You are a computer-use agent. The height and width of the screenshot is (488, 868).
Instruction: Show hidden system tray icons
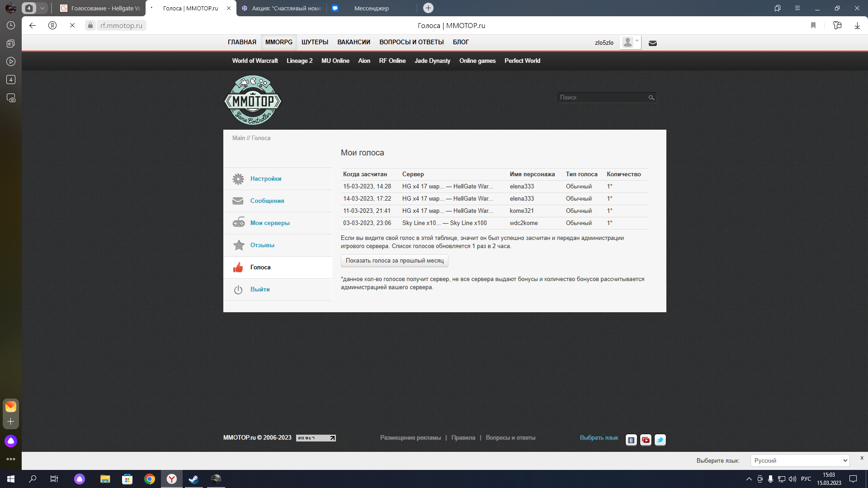(x=749, y=479)
